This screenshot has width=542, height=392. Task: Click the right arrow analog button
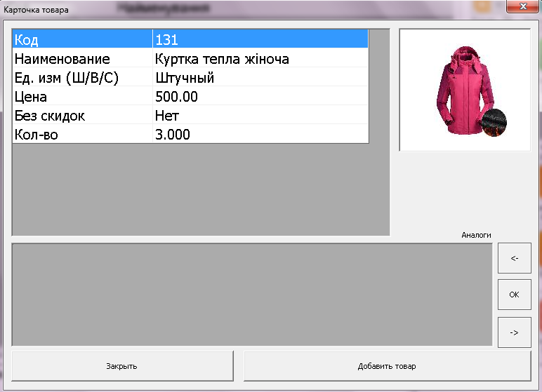pos(514,332)
